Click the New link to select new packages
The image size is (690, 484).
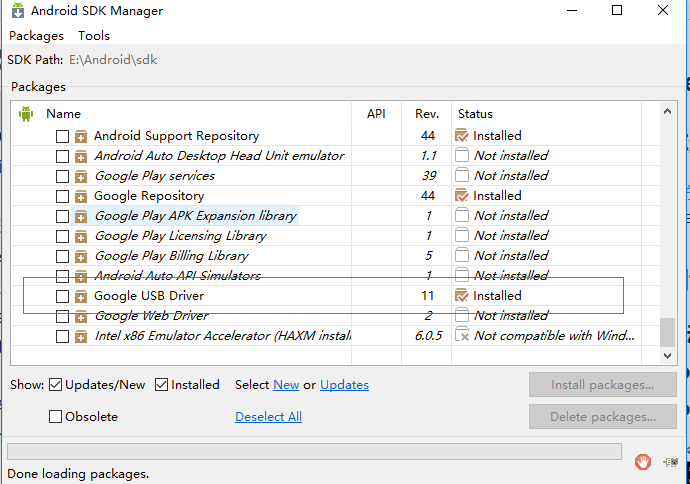pos(286,385)
